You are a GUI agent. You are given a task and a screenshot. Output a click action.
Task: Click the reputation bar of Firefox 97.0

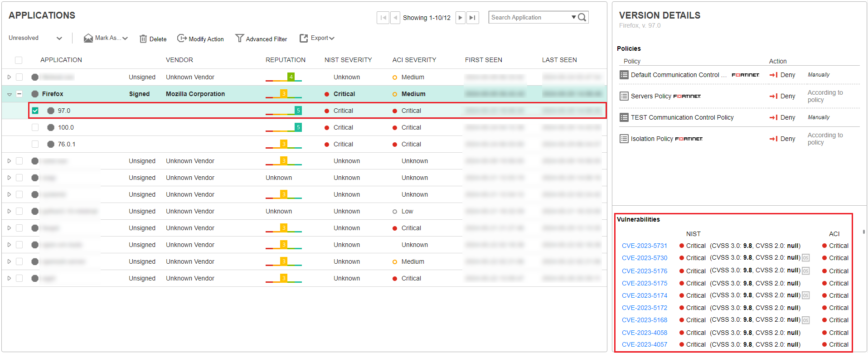click(284, 111)
